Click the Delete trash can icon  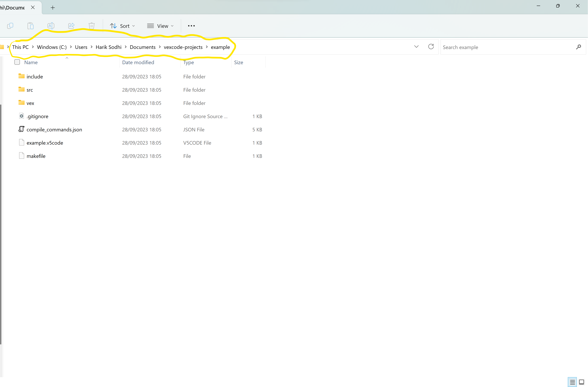92,26
